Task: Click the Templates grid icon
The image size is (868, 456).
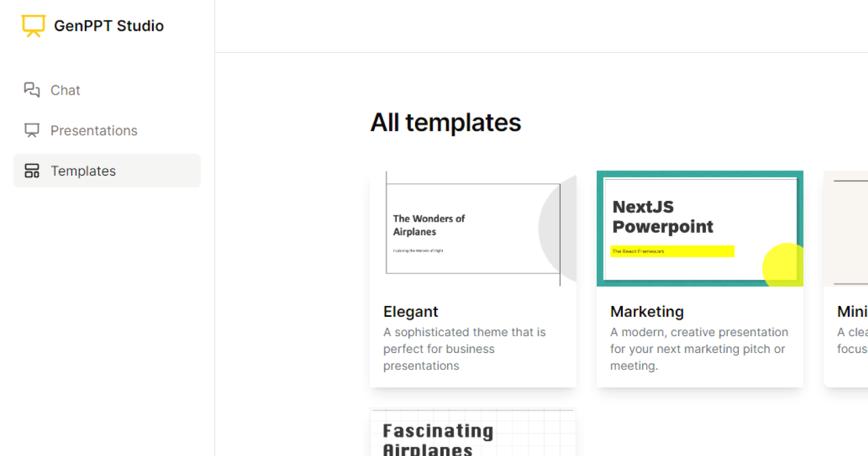Action: pos(32,170)
